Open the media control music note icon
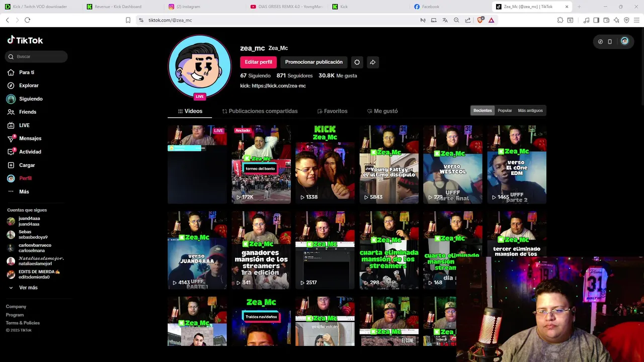The image size is (644, 362). pos(586,20)
